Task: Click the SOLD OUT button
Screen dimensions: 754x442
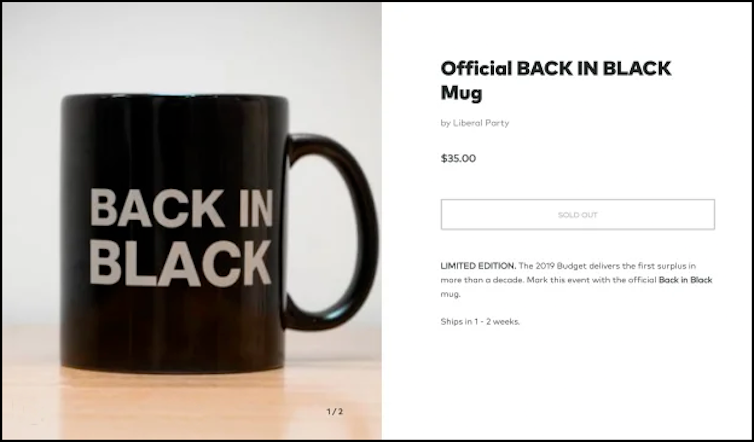Action: click(x=578, y=215)
